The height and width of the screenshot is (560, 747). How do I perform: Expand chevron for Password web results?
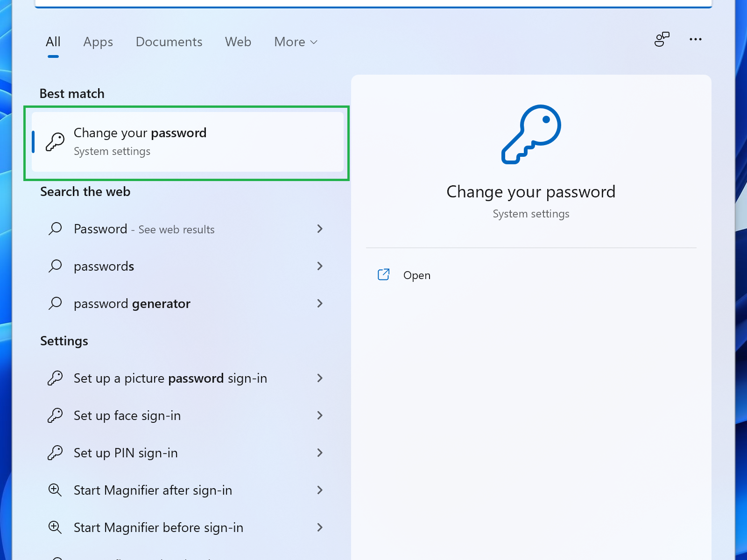click(x=320, y=229)
